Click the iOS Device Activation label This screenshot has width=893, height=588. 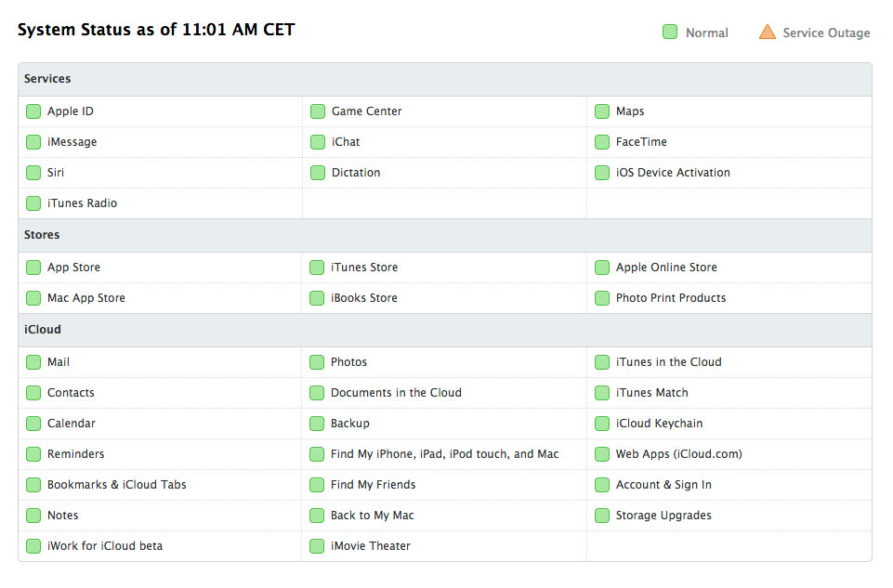click(673, 173)
